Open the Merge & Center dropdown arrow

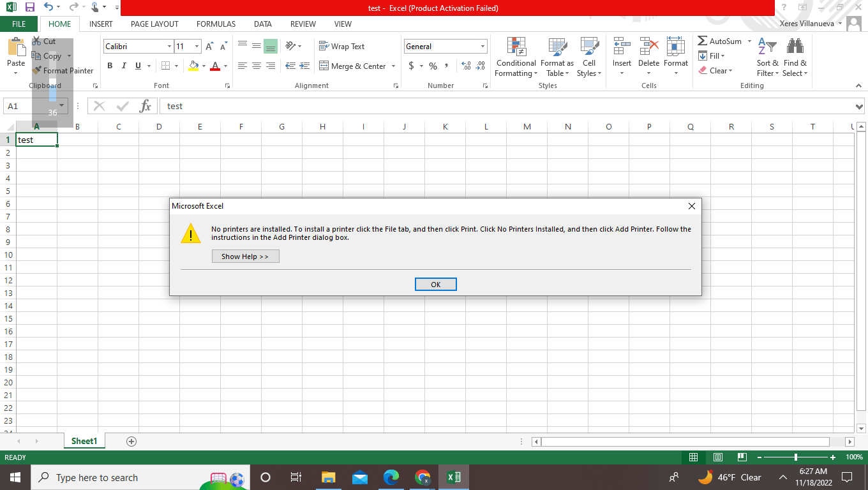point(393,66)
